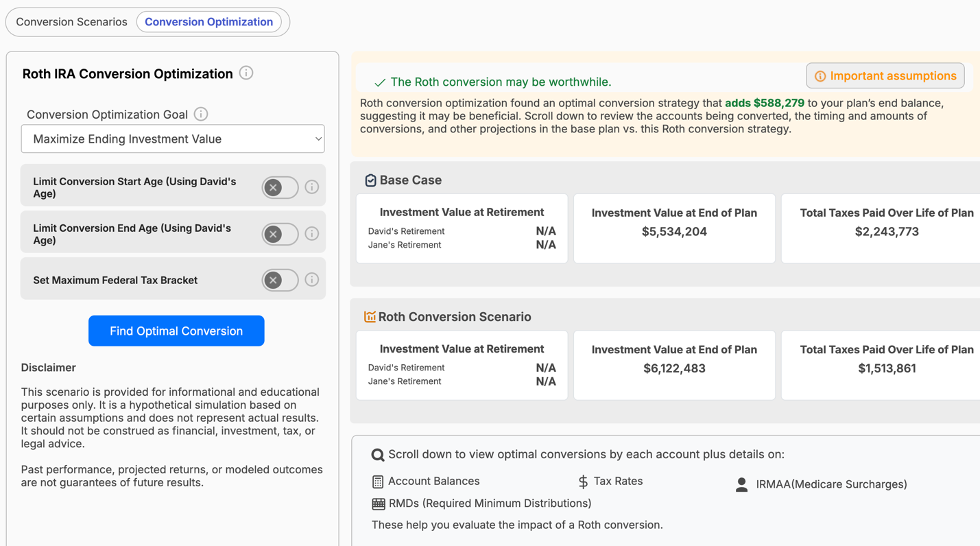Open info for Set Maximum Federal Tax Bracket

pyautogui.click(x=312, y=280)
